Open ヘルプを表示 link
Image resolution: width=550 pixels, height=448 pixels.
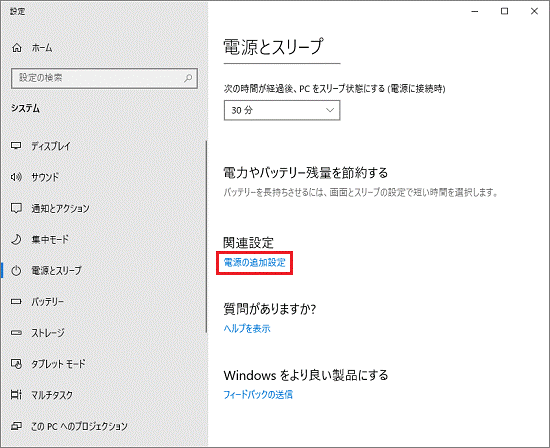pos(247,328)
